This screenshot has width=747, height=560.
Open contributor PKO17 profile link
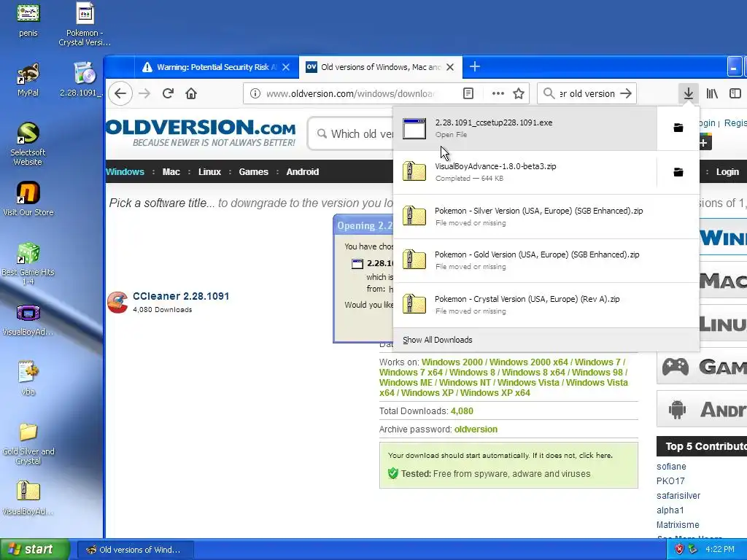670,481
